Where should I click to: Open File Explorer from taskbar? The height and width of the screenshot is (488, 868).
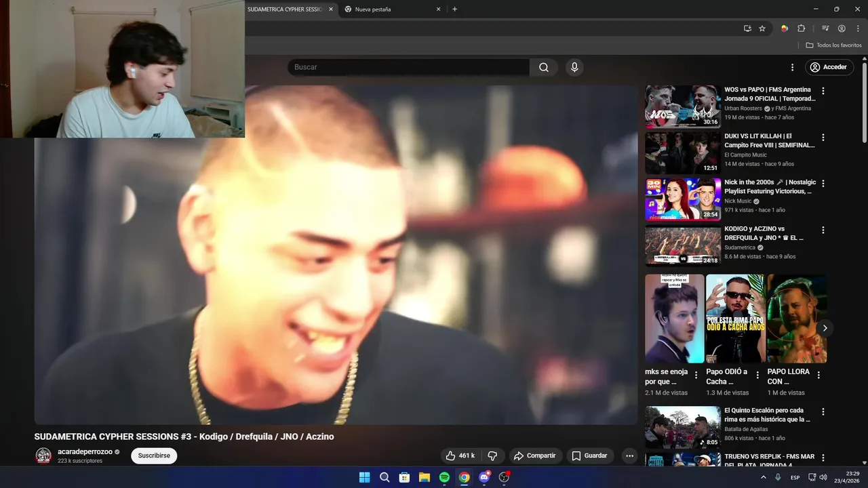pyautogui.click(x=424, y=477)
